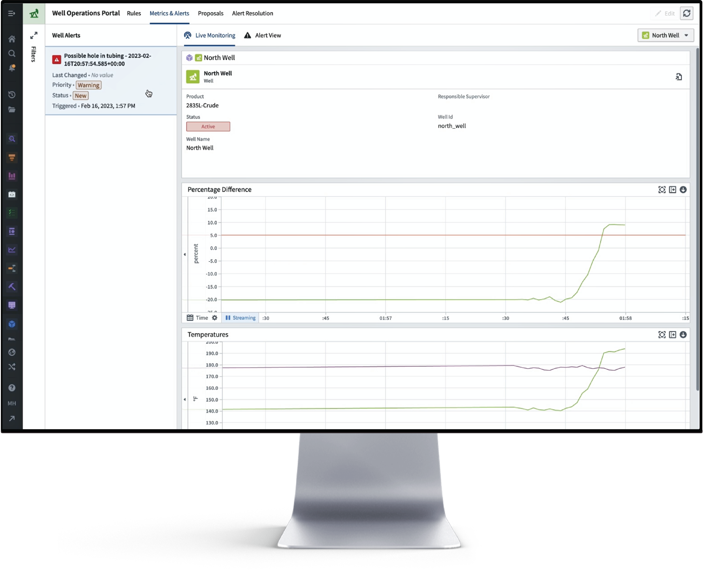Collapse Temperatures y-axis arrow
Screen dimensions: 704x588
[x=185, y=400]
